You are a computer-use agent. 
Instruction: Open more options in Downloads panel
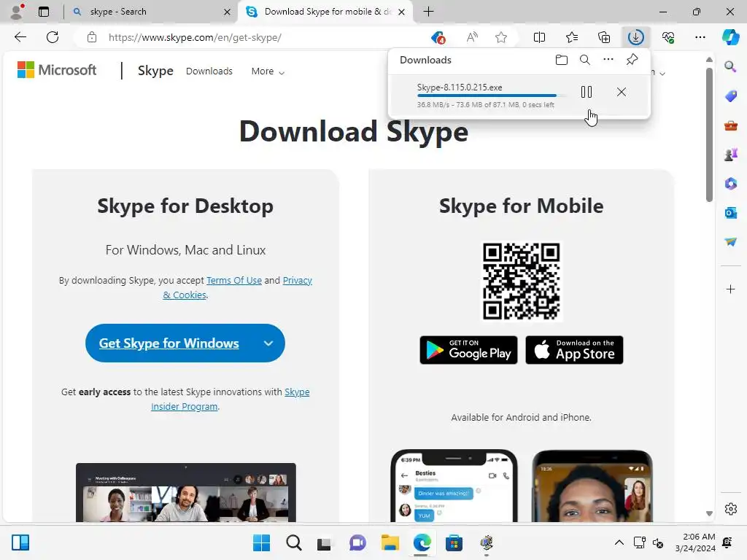click(608, 60)
